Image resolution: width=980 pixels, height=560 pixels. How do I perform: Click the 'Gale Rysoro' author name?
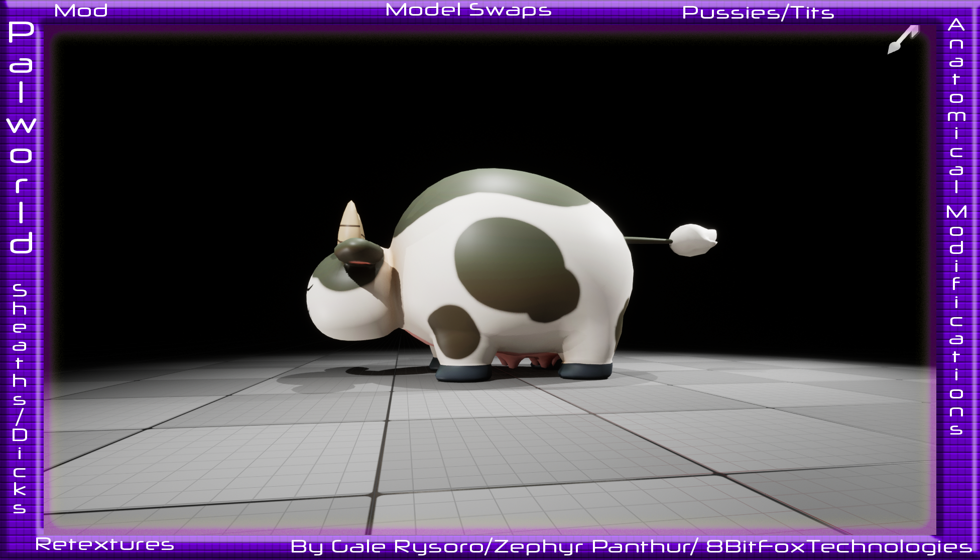coord(408,546)
